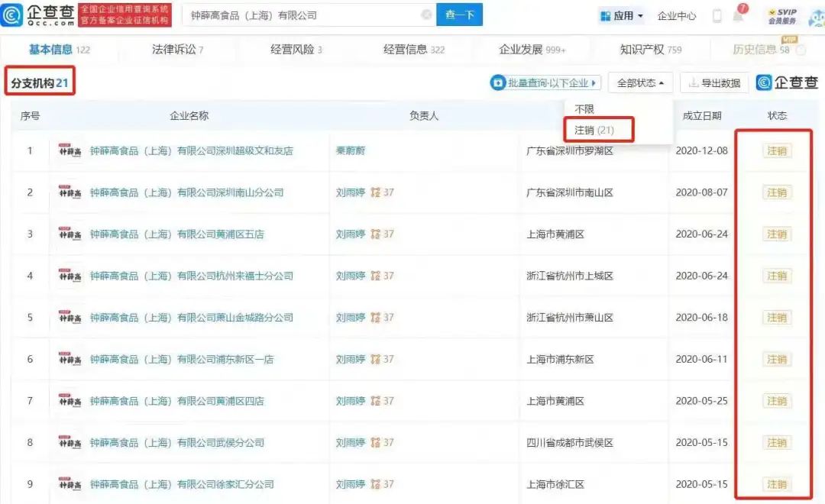This screenshot has height=504, width=825.
Task: Click the relation icon beside 刘雨婷 in row 2
Action: click(x=375, y=192)
